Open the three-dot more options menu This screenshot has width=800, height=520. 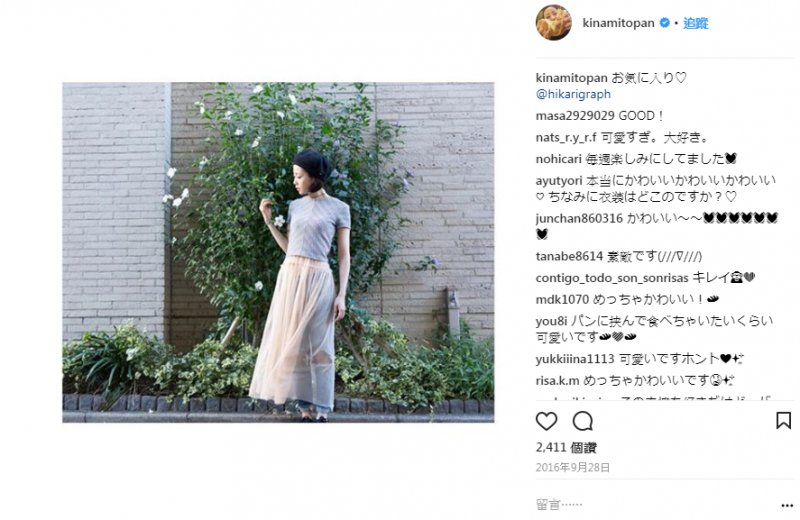[x=787, y=505]
